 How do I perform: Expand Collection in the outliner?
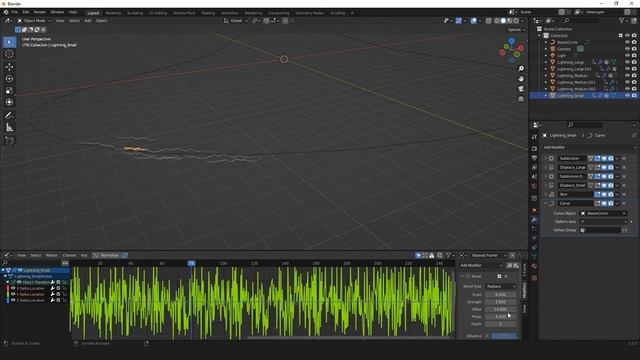540,36
